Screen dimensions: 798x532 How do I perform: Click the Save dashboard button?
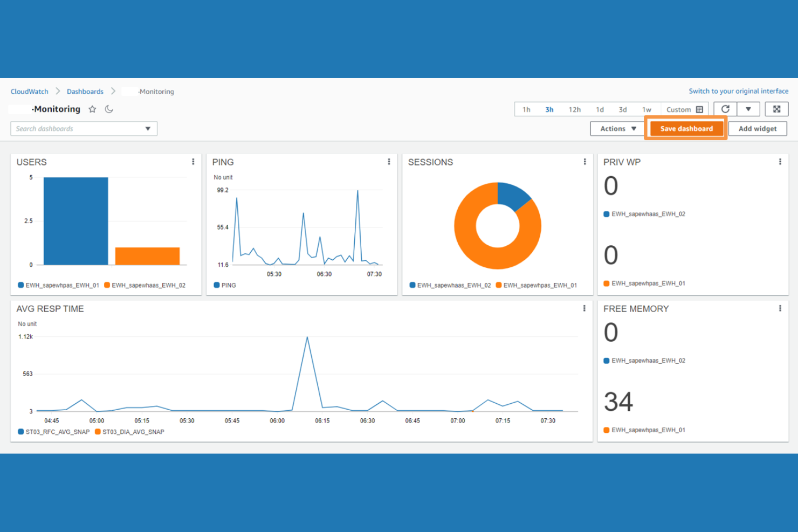click(x=685, y=128)
